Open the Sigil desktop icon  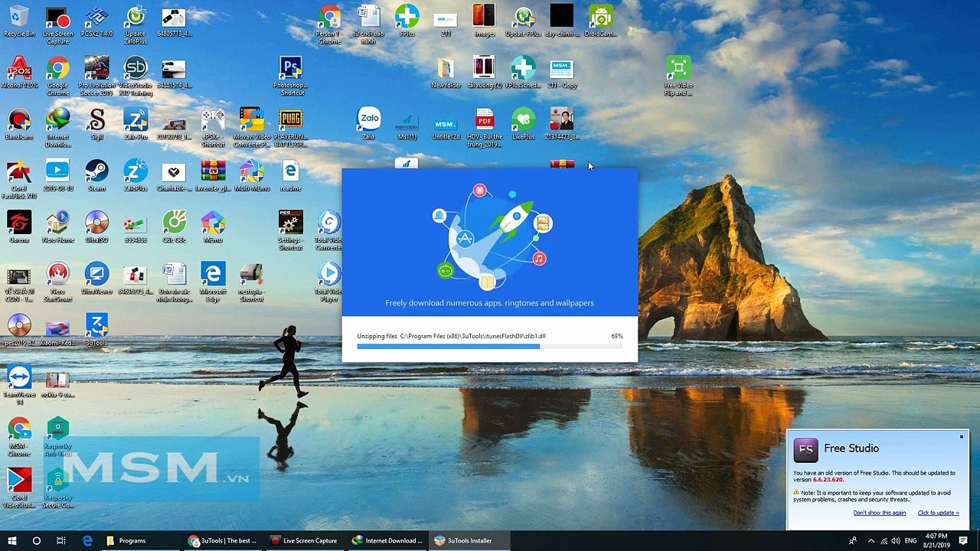click(96, 125)
